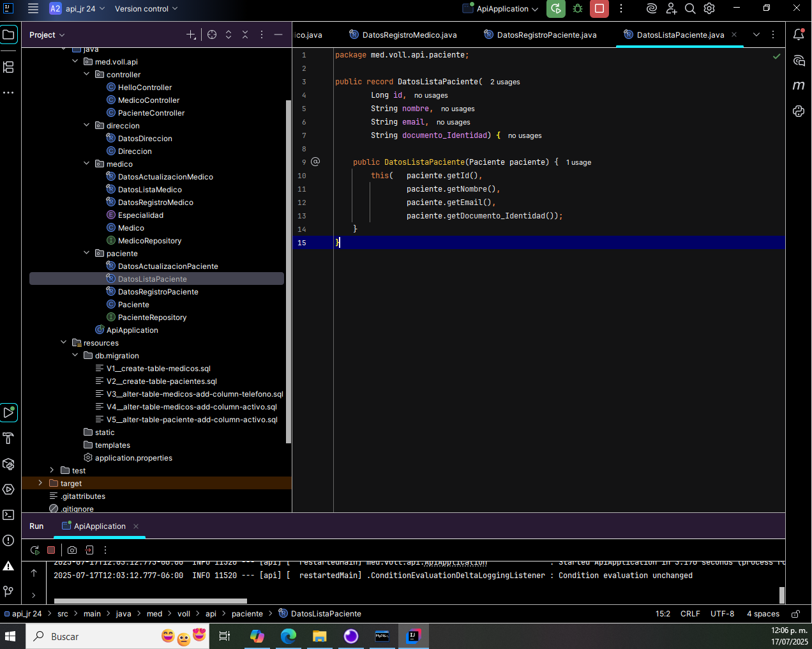Expand all in Project panel
Viewport: 812px width, 649px height.
tap(229, 34)
